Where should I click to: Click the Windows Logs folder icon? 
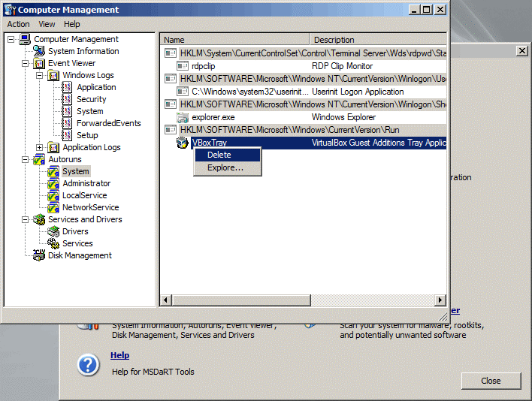click(53, 75)
